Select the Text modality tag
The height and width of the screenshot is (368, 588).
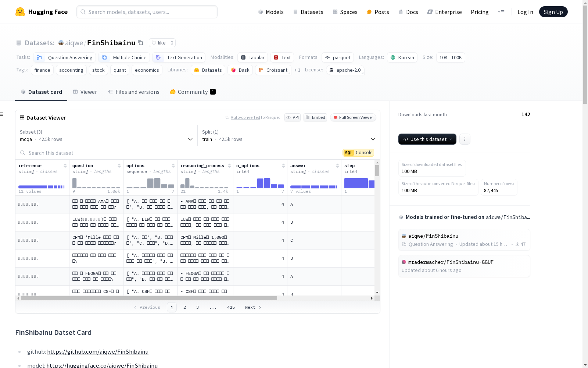pos(282,57)
